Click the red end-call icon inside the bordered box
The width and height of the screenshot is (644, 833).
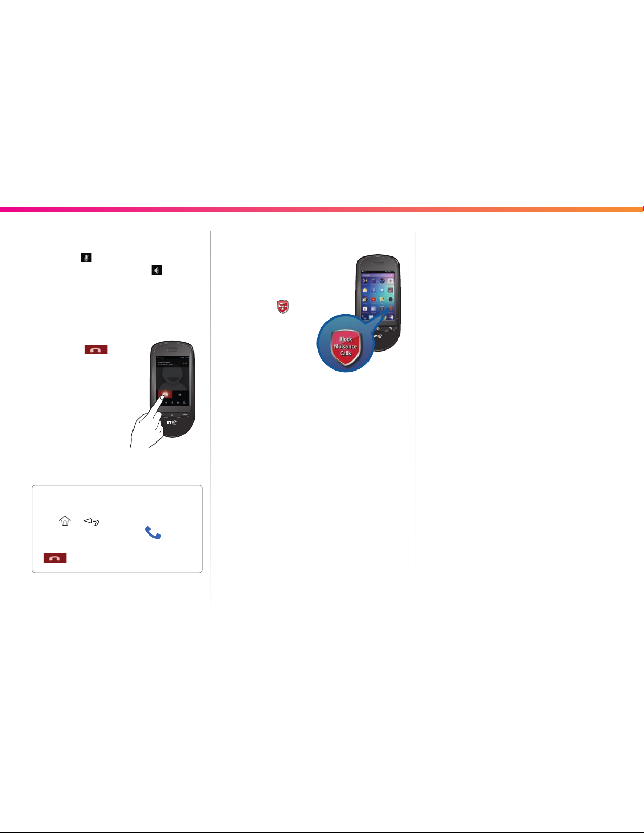(55, 558)
